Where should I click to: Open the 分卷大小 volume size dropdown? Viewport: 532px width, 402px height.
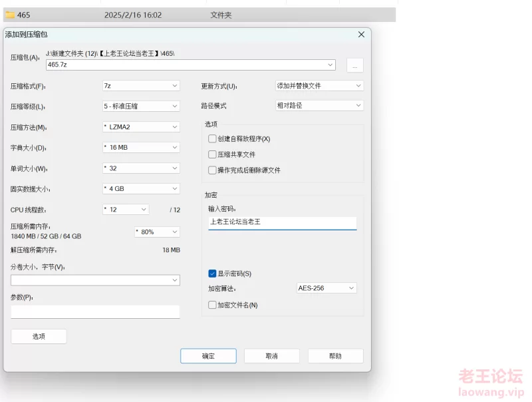tap(95, 280)
